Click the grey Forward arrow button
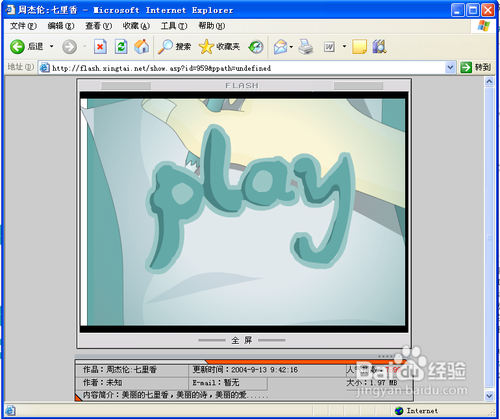Screen dimensions: 500x419 pyautogui.click(x=70, y=47)
